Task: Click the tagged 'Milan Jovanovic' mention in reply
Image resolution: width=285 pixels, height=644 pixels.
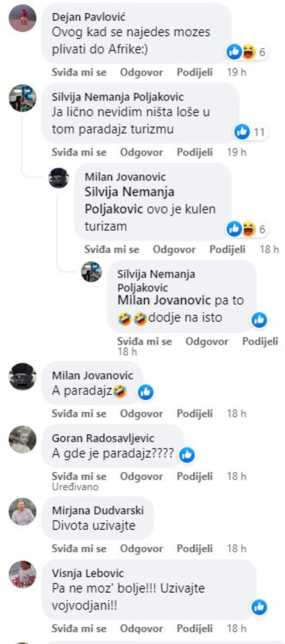Action: 164,300
